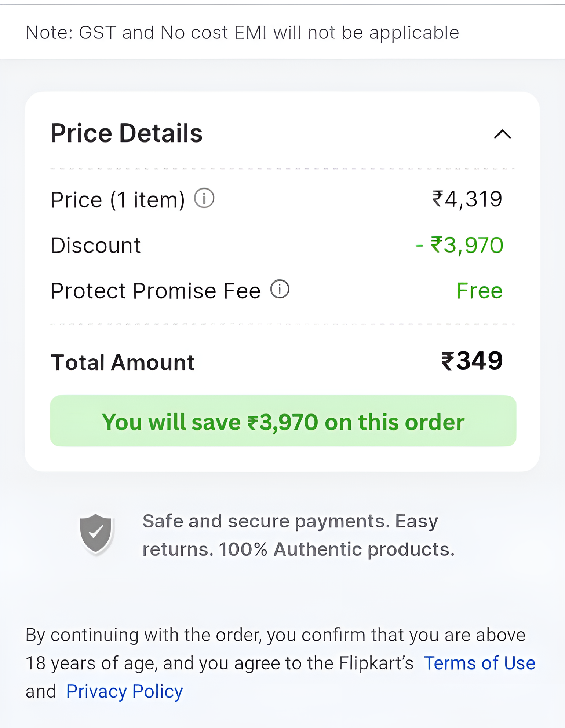Tap the age confirmation disclaimer text

pos(281,663)
